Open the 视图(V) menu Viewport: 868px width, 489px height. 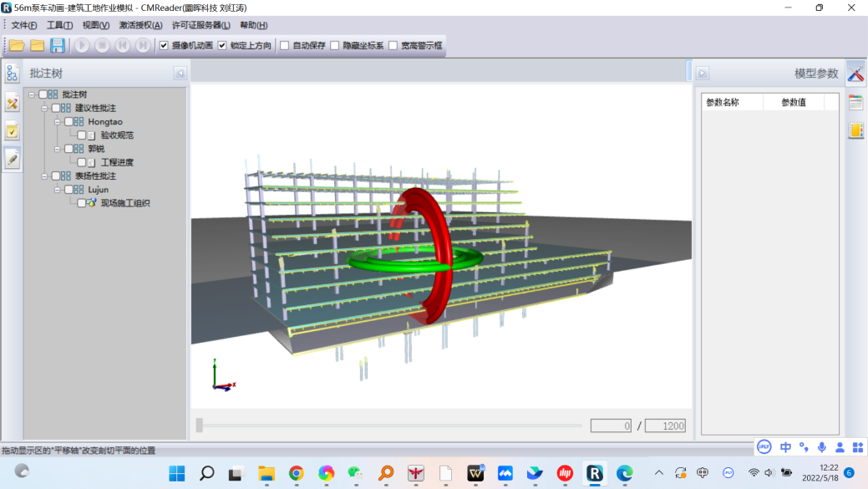(x=95, y=25)
